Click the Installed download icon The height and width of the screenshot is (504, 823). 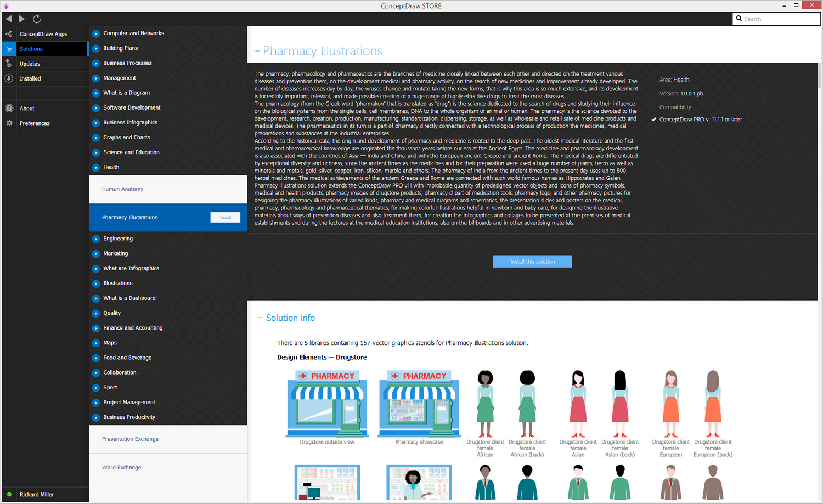[x=9, y=78]
